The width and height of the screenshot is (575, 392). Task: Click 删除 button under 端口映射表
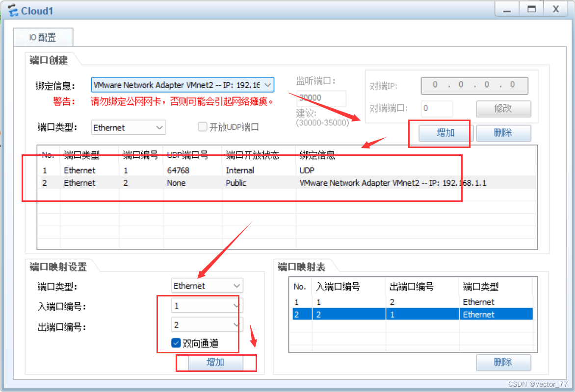click(503, 362)
